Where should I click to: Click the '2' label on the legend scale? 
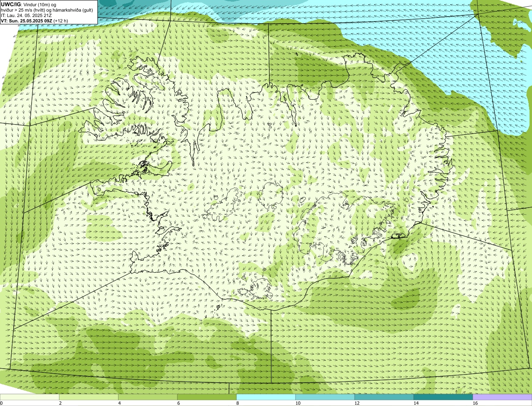click(60, 403)
